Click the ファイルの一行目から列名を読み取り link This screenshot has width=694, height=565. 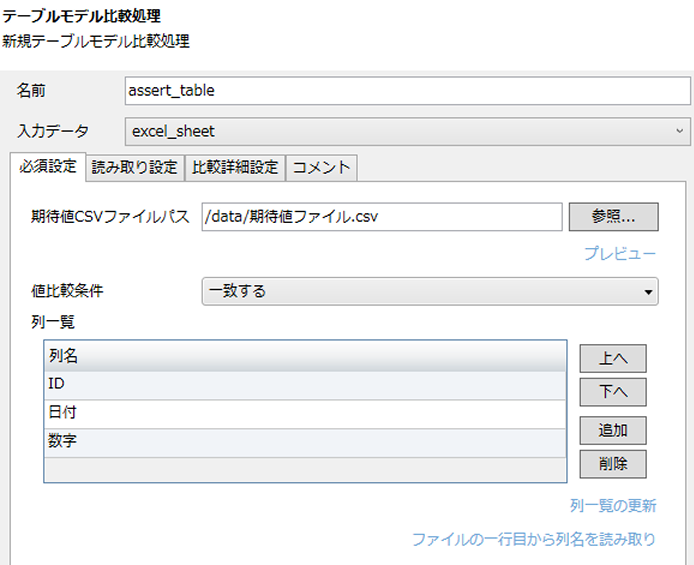tap(534, 539)
